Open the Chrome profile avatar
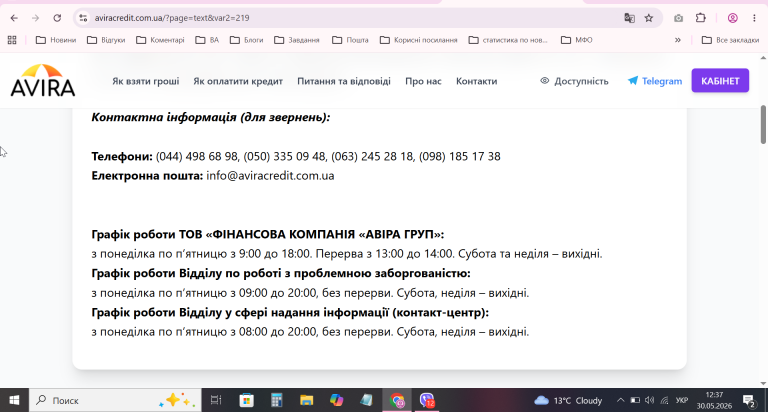 pyautogui.click(x=733, y=18)
